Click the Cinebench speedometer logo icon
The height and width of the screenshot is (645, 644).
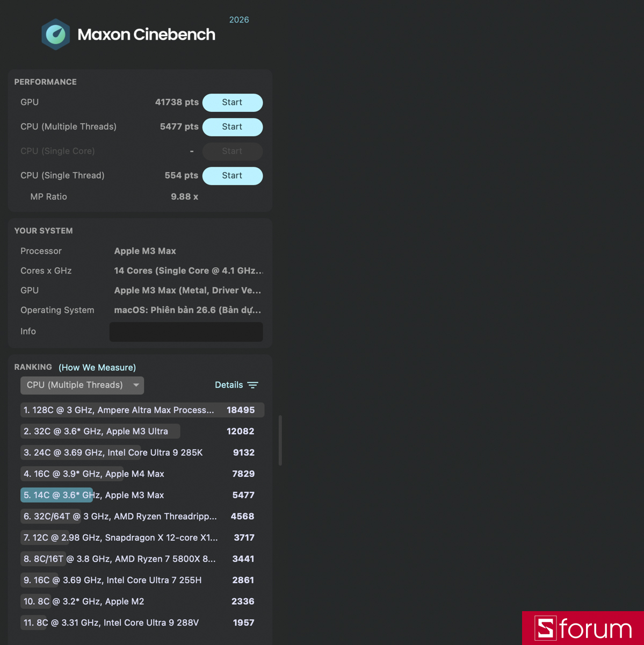pyautogui.click(x=56, y=34)
